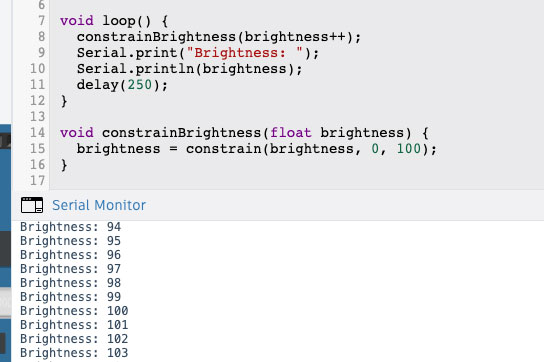This screenshot has height=362, width=544.
Task: Click serial output 'Brightness: 102'
Action: point(74,339)
